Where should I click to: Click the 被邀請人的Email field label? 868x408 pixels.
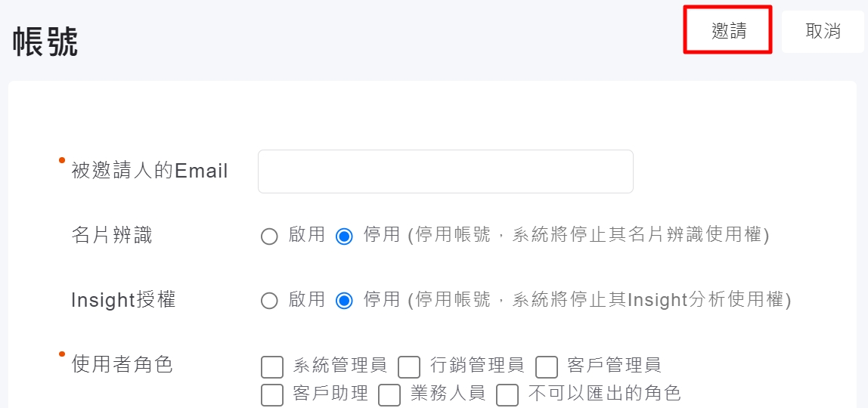150,171
